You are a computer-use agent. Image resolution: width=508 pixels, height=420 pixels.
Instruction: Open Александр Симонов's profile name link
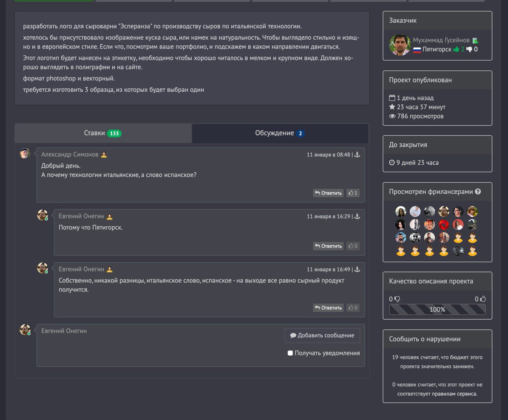click(70, 154)
